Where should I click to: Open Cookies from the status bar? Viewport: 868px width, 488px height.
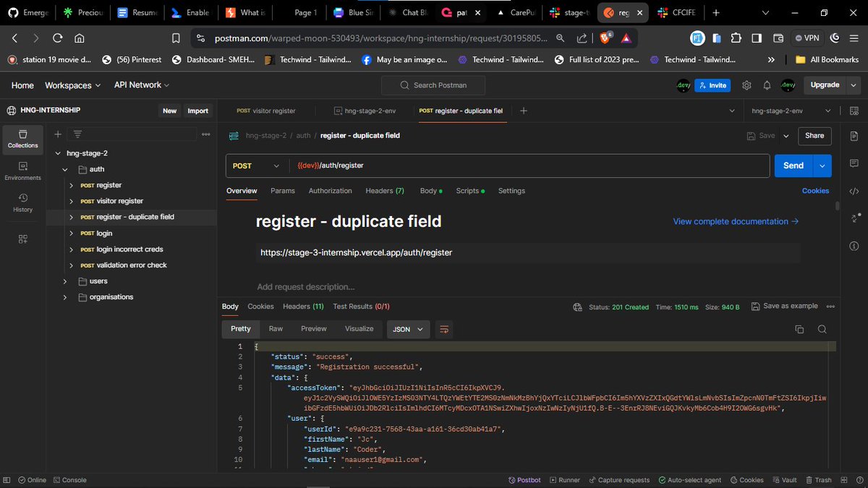746,480
